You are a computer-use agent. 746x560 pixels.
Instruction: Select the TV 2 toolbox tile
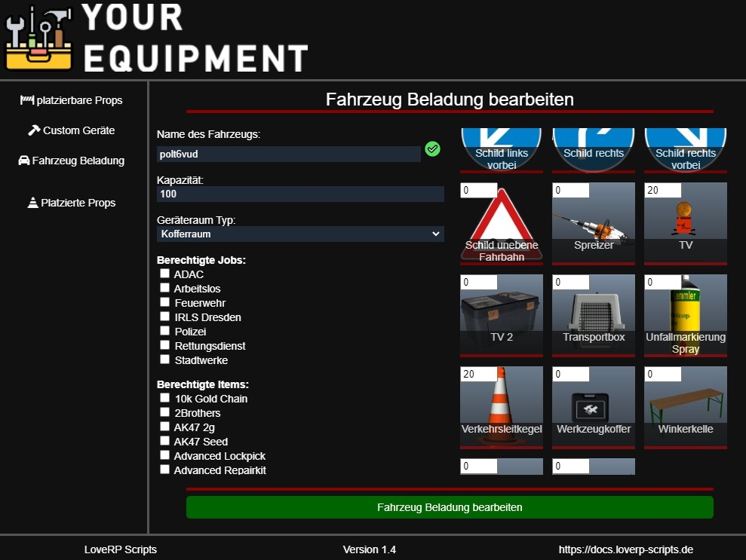502,316
